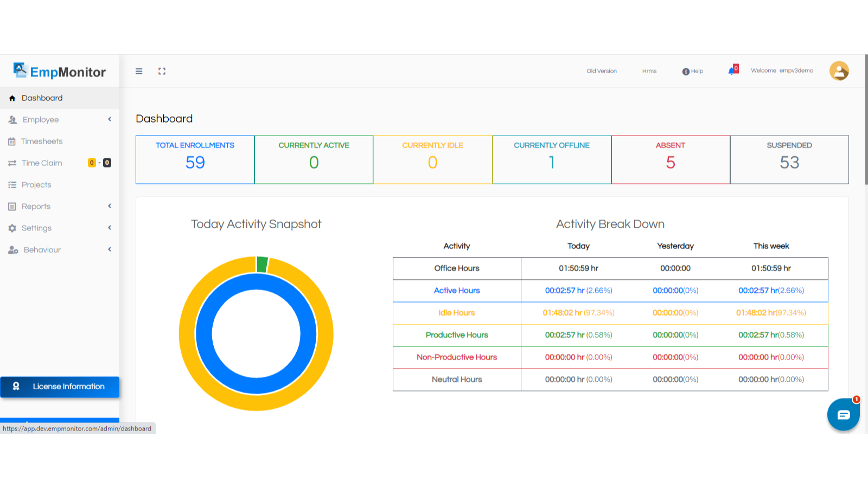
Task: Click the Projects list icon
Action: (x=12, y=185)
